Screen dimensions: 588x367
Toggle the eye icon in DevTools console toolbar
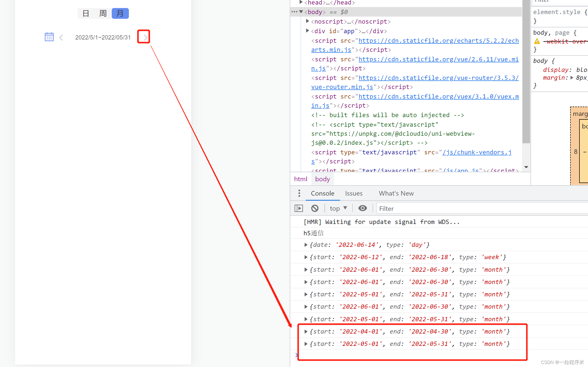coord(362,208)
